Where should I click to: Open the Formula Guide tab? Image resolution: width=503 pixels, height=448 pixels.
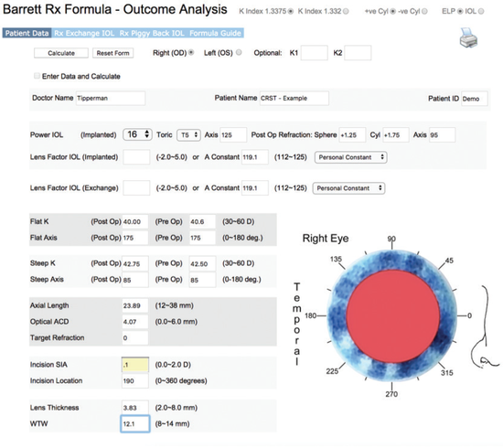[215, 33]
